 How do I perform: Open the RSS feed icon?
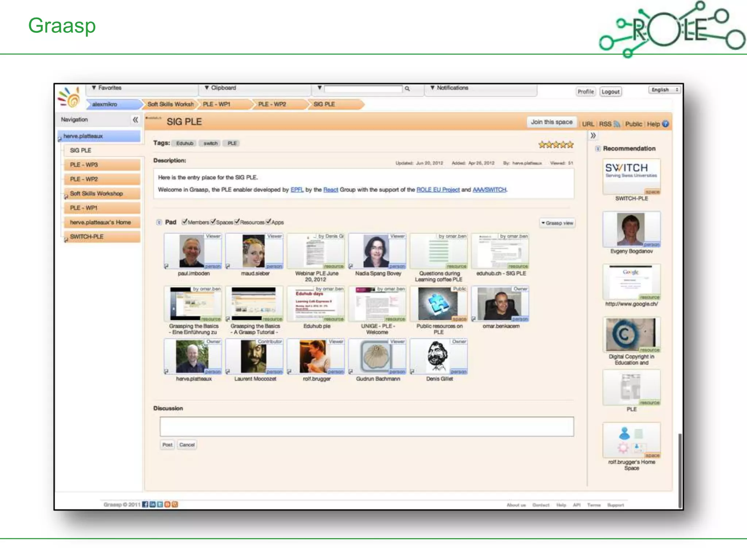[x=616, y=124]
